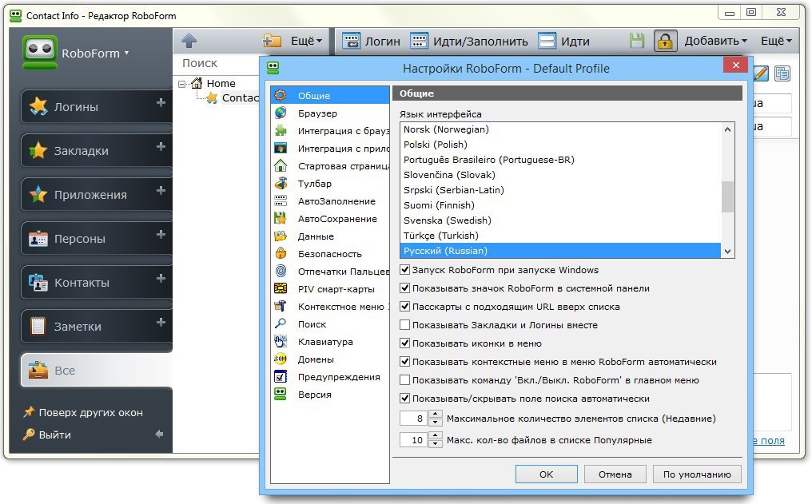Image resolution: width=812 pixels, height=504 pixels.
Task: Open the Данные folder icon
Action: (281, 236)
